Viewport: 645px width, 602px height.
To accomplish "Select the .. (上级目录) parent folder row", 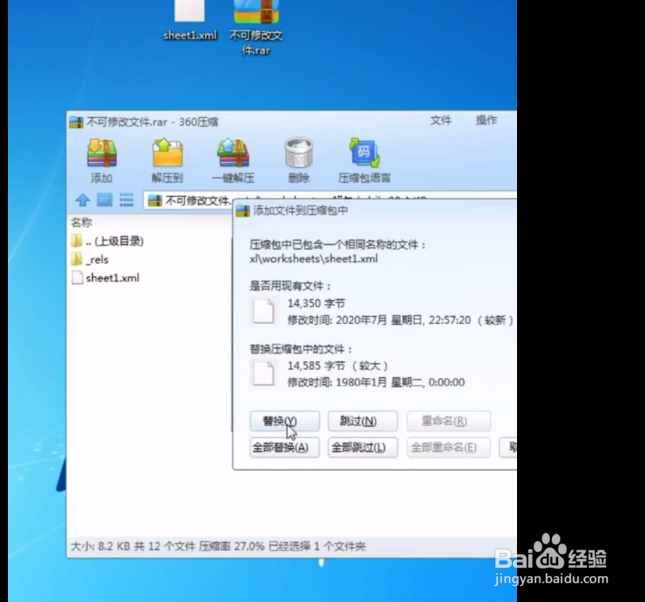I will (108, 241).
